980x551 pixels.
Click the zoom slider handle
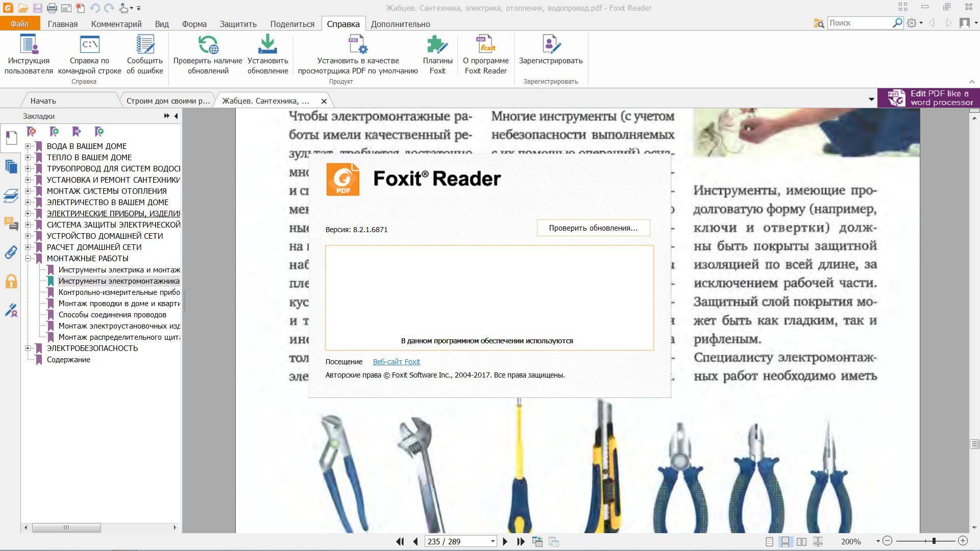point(934,541)
